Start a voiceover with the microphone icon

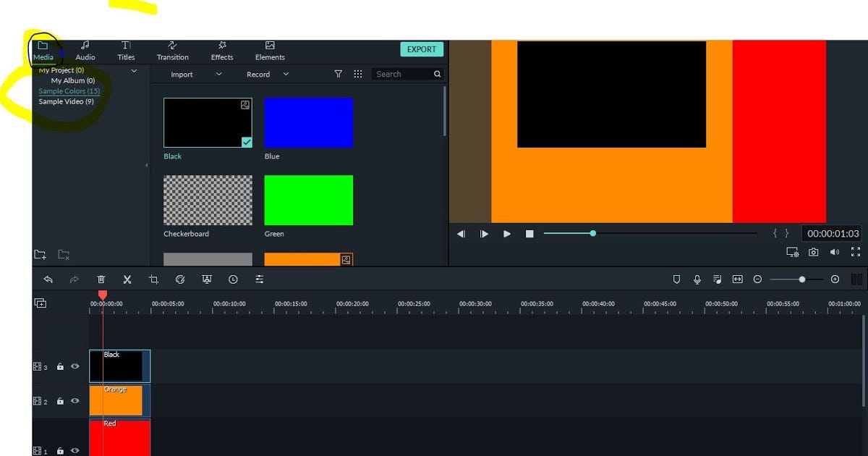[x=697, y=279]
